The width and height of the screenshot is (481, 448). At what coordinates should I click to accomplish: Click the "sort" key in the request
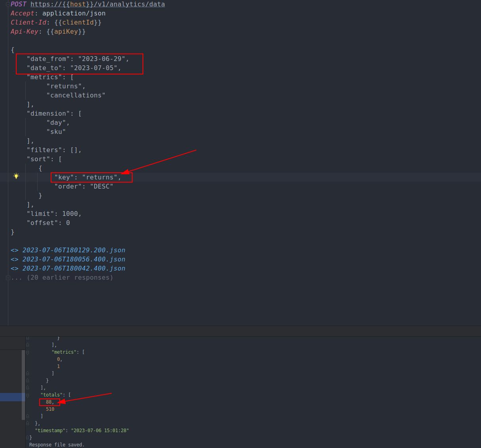(x=38, y=159)
